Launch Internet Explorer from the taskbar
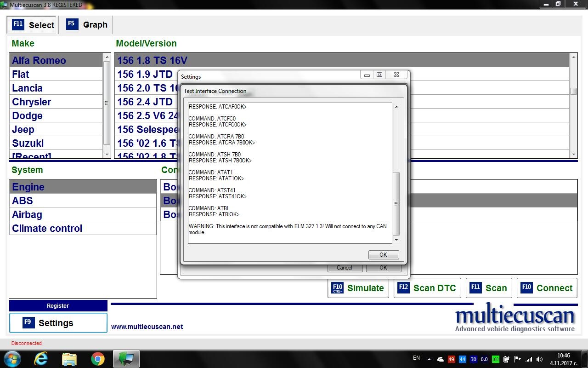Screen dimensions: 588x368 (41, 359)
